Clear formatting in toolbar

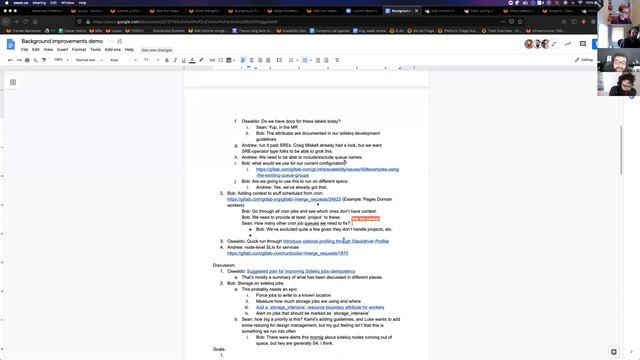pos(337,60)
